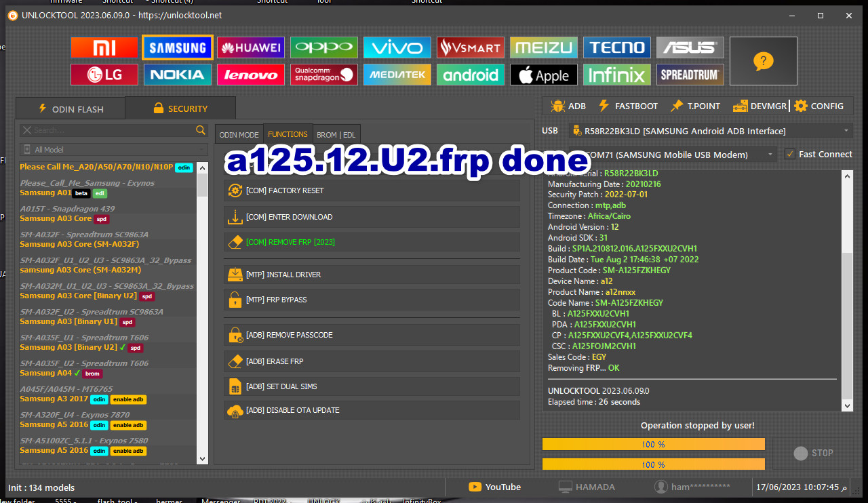
Task: Open the ASUS brand section
Action: tap(690, 47)
